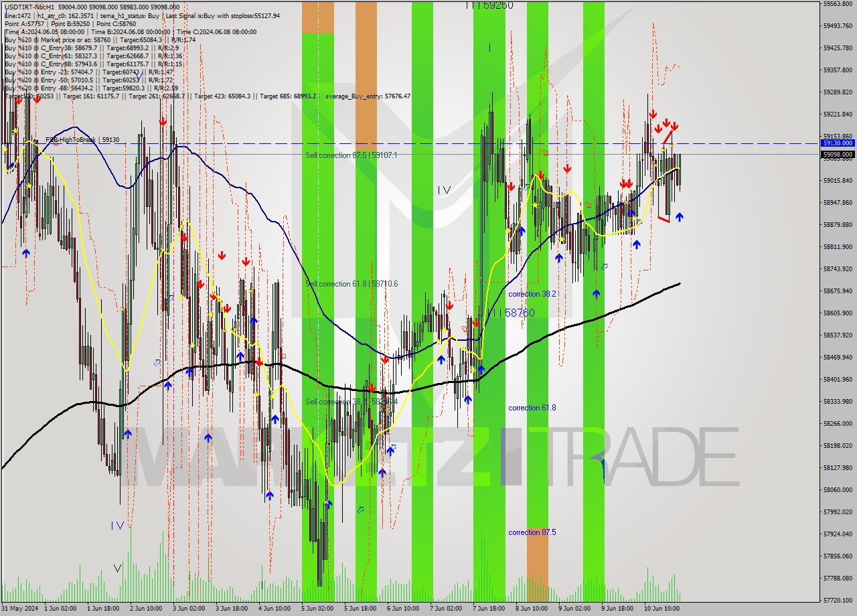The width and height of the screenshot is (857, 616).
Task: Click the 'FSB-HighToBreak | 59130' label
Action: tap(82, 140)
